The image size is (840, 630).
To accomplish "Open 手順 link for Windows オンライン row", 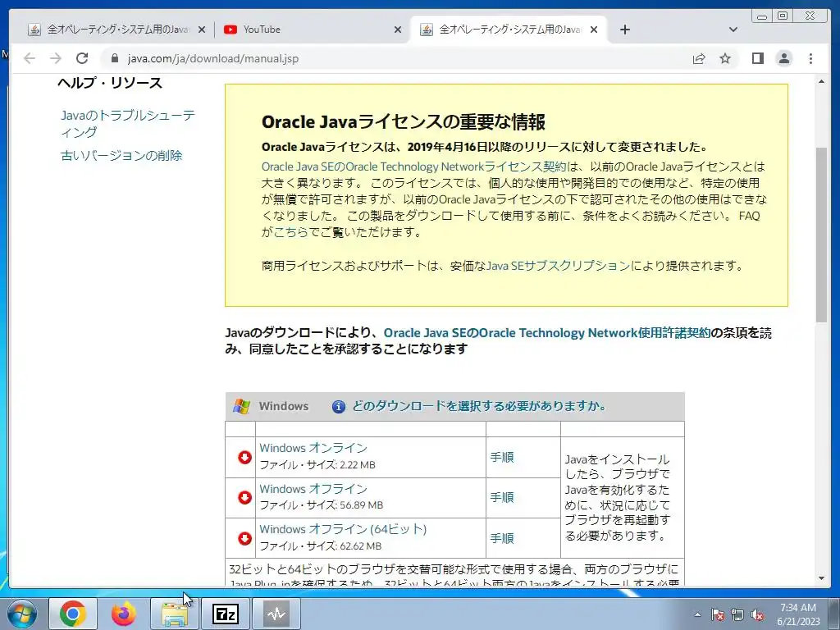I will click(502, 457).
